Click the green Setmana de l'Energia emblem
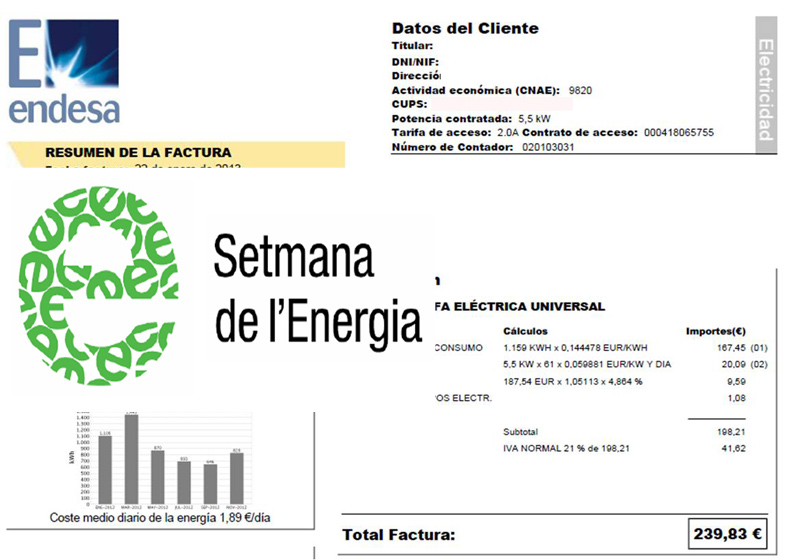Image resolution: width=800 pixels, height=560 pixels. click(98, 286)
